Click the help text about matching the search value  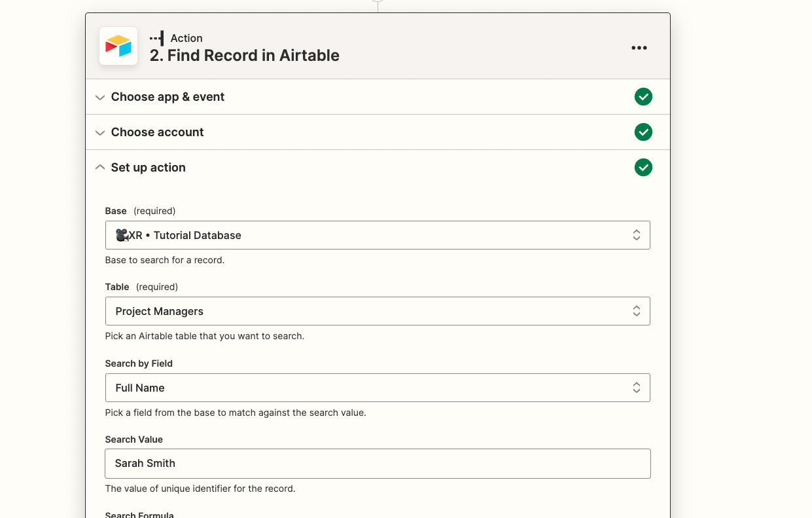tap(236, 413)
